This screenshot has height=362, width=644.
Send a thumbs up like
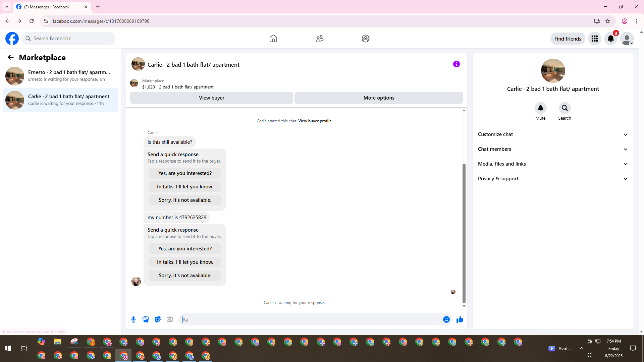point(460,319)
